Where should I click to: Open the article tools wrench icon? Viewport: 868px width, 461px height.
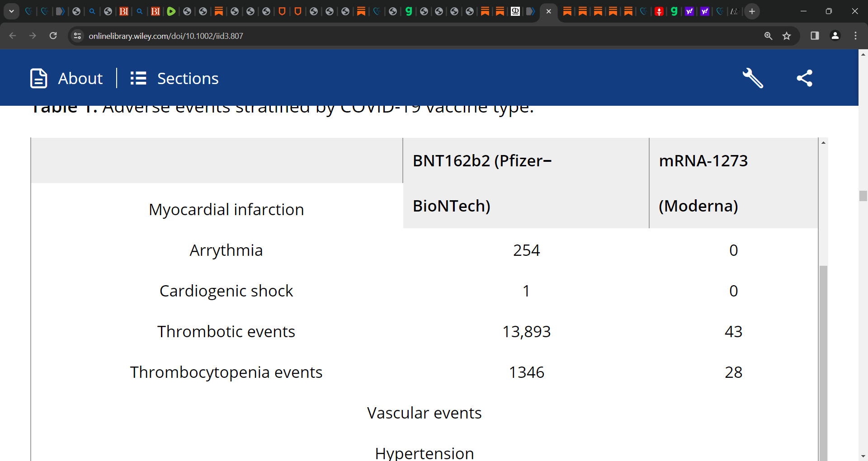click(x=753, y=78)
